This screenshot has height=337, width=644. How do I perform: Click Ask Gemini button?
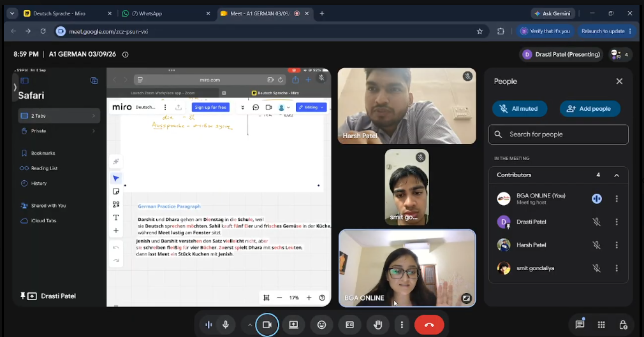coord(553,13)
